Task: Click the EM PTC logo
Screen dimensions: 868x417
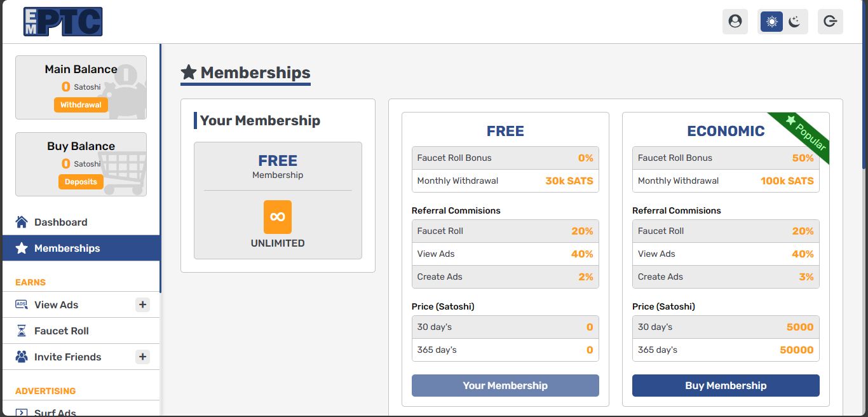Action: tap(63, 22)
